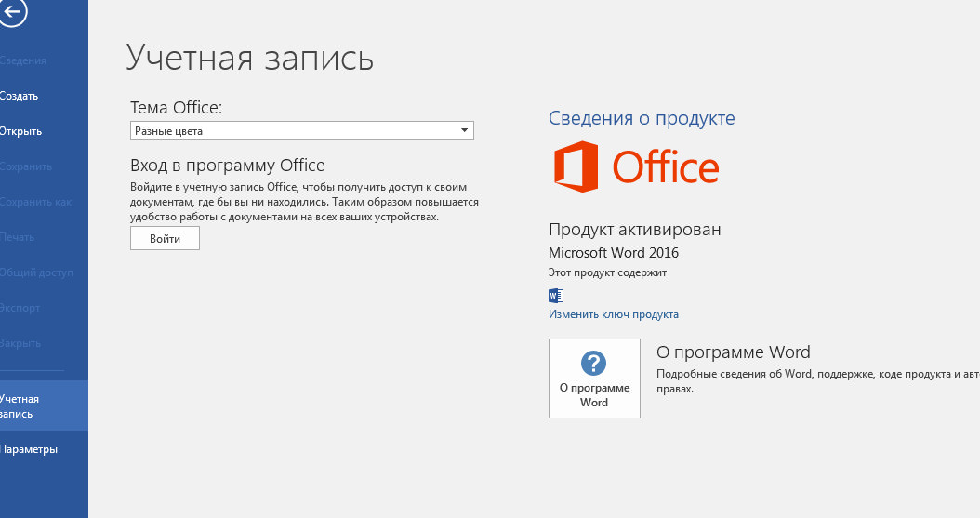This screenshot has width=980, height=518.
Task: Go back using the arrow circle icon
Action: [12, 11]
